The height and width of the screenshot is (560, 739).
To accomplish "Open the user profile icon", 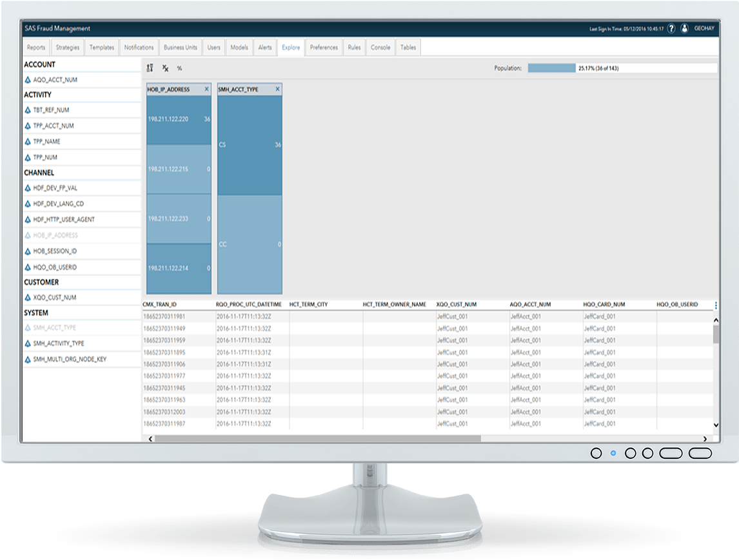I will coord(684,28).
